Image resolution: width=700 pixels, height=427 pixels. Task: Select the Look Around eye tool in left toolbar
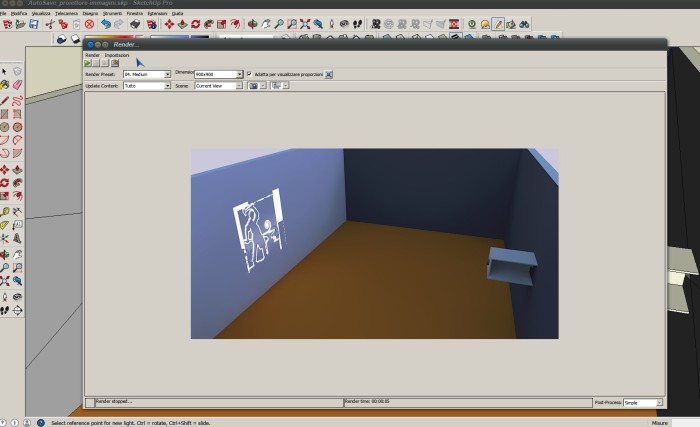pyautogui.click(x=17, y=297)
